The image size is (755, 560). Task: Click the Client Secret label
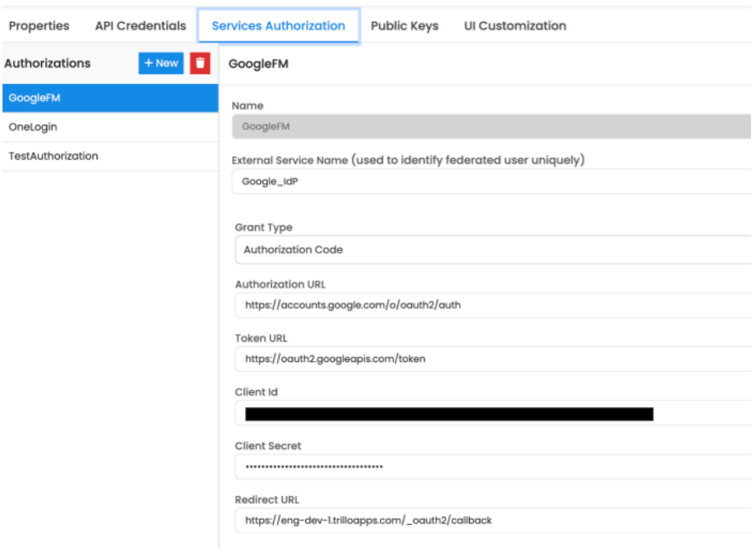click(x=268, y=446)
